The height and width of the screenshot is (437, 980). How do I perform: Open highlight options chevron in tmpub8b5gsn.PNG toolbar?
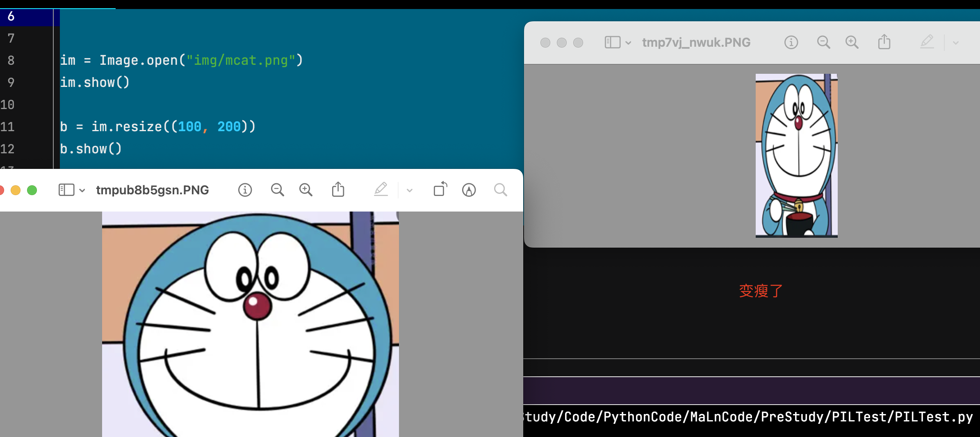point(409,190)
